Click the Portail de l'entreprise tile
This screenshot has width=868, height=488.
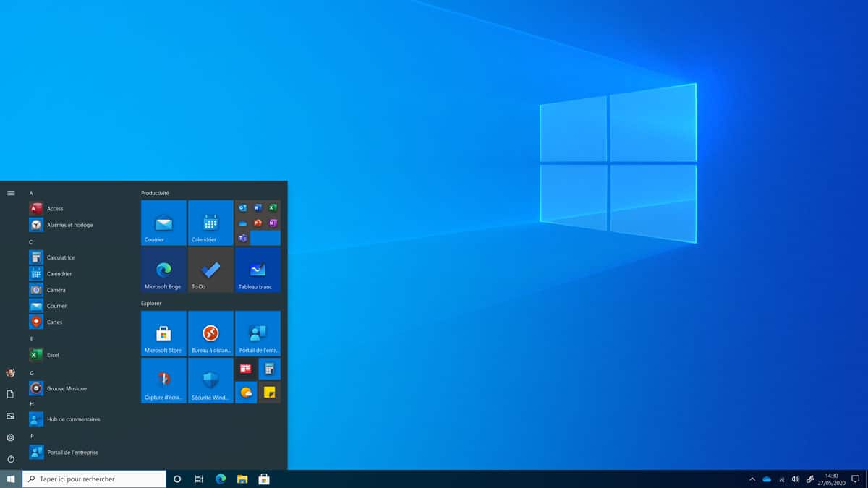[x=258, y=333]
